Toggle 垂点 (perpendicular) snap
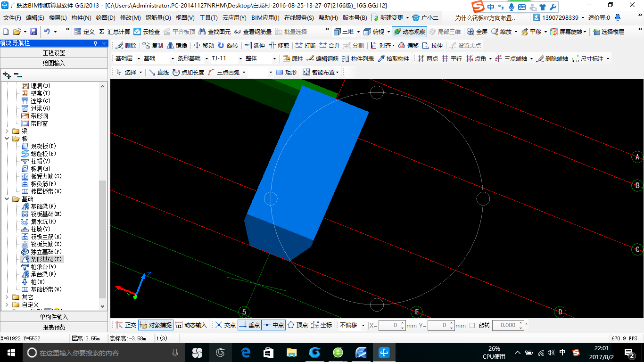 pos(249,325)
